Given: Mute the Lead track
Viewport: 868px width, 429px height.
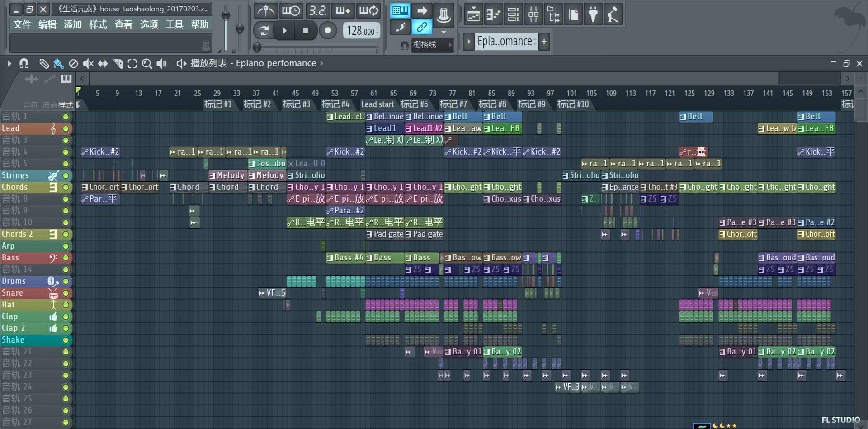Looking at the screenshot, I should point(66,128).
